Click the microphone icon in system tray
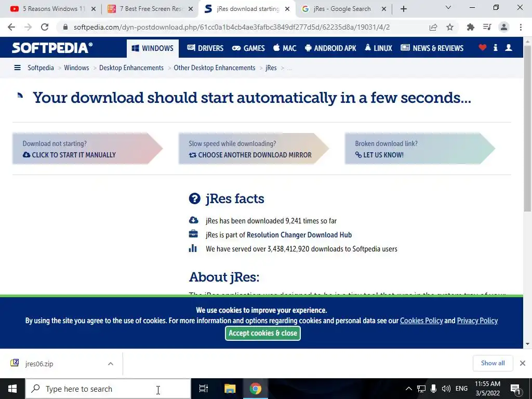Screen dimensions: 532x399 click(x=433, y=389)
